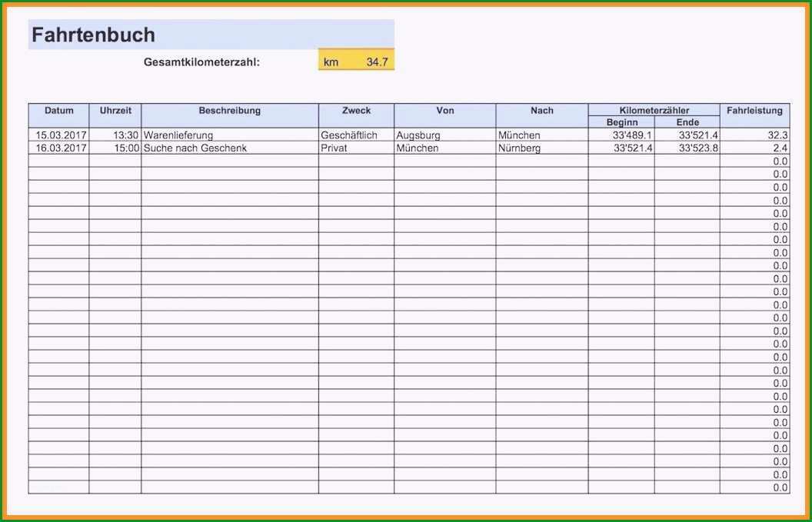Click the Zweck column header
The image size is (812, 522).
(x=356, y=116)
